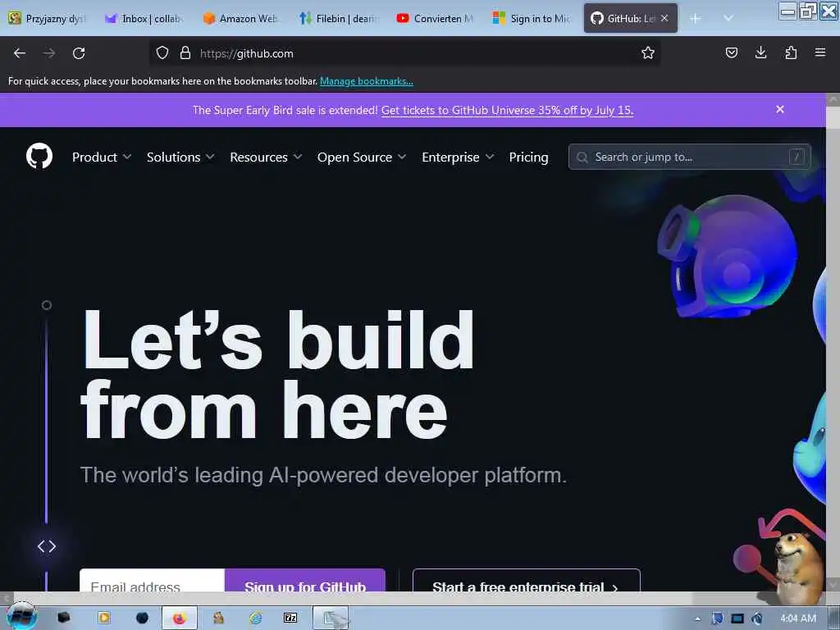Click the taskbar clock showing 4:04 AM
The image size is (840, 630).
click(x=797, y=619)
